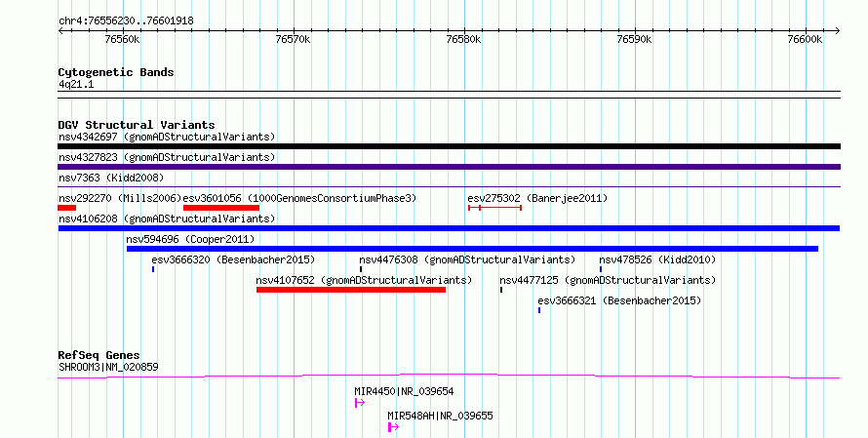The width and height of the screenshot is (868, 438).
Task: Click the chr4:76556230..76601918 region label
Action: click(126, 21)
